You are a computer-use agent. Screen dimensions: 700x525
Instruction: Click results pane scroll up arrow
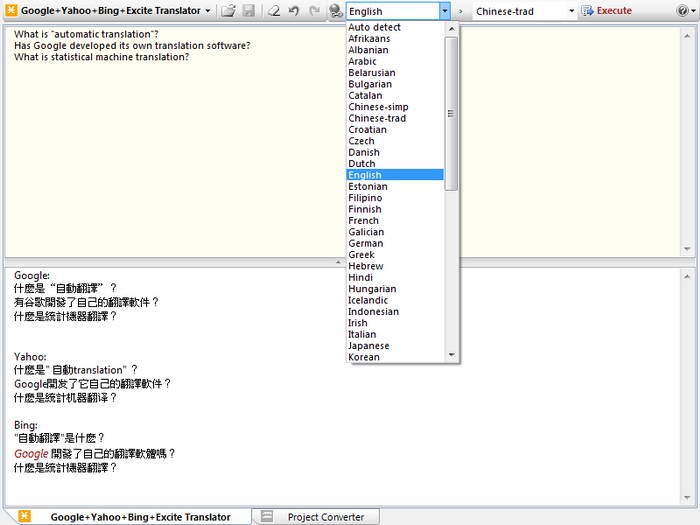pos(687,277)
